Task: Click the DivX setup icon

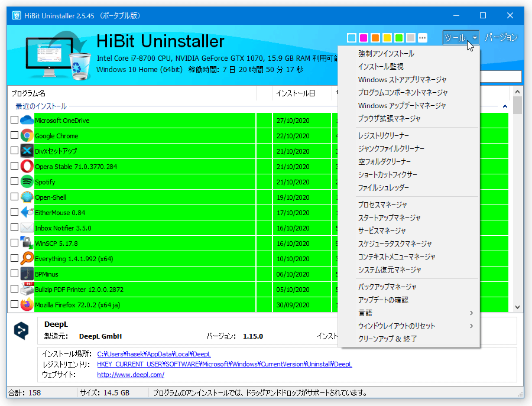Action: 27,151
